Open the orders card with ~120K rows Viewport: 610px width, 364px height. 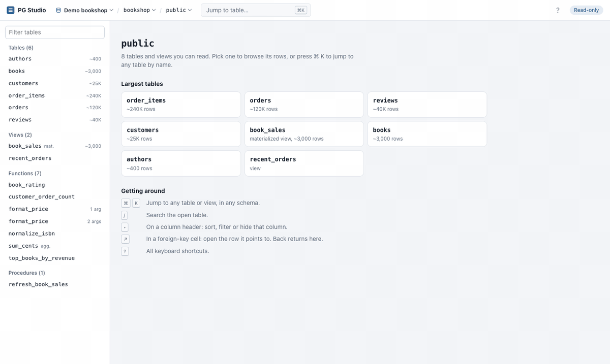coord(304,105)
